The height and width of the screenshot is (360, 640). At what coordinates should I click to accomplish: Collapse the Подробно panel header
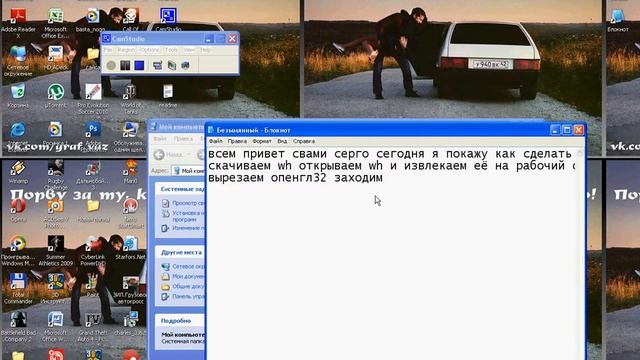coord(180,321)
